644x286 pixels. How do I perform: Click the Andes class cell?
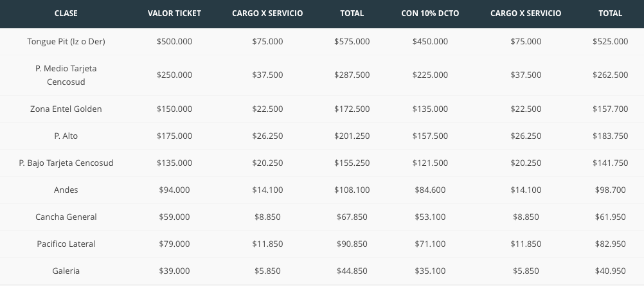[x=66, y=190]
